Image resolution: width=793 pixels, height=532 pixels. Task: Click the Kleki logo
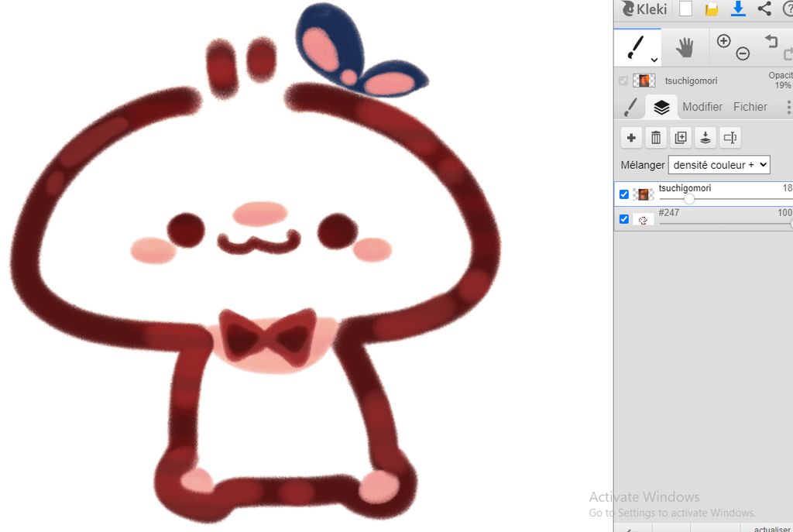pyautogui.click(x=644, y=9)
